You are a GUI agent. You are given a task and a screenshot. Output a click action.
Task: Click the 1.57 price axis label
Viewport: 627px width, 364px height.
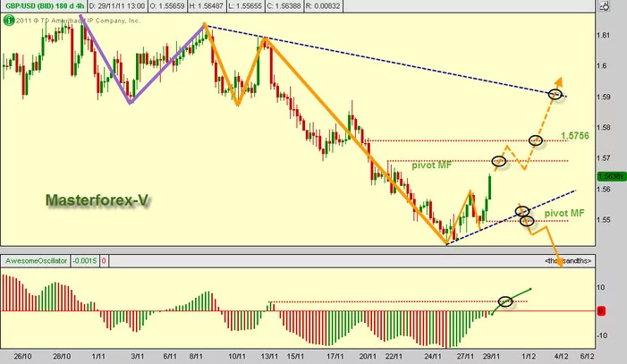click(x=603, y=158)
